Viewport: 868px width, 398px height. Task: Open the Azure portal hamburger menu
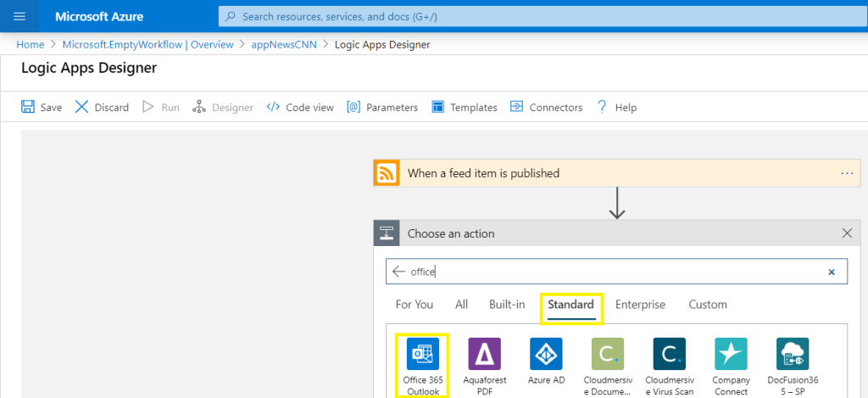[x=19, y=16]
